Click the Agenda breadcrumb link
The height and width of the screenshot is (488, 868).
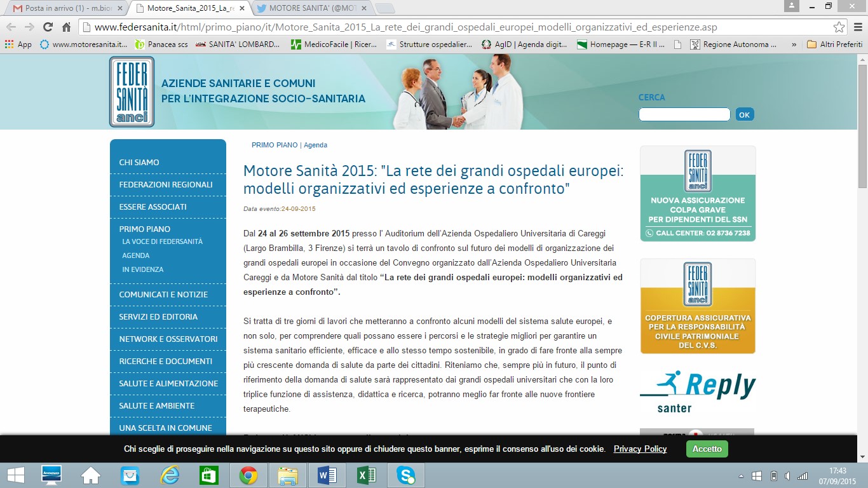pos(316,145)
